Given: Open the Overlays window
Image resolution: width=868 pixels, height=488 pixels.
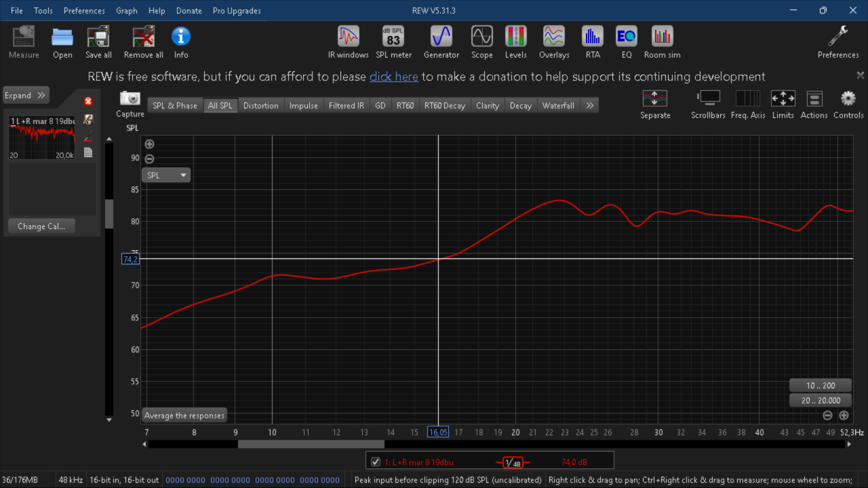Looking at the screenshot, I should [x=554, y=42].
